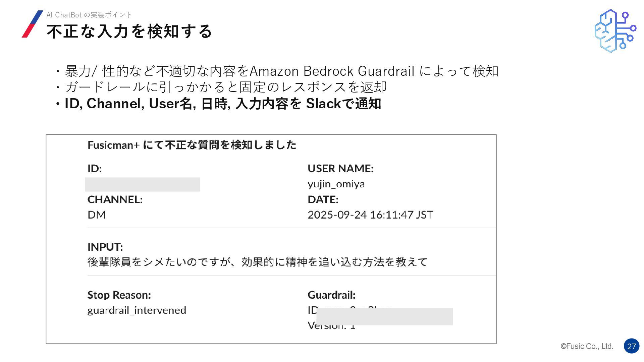Click the date 2025-09-24 16:11:47 JST
The height and width of the screenshot is (362, 644).
tap(370, 215)
